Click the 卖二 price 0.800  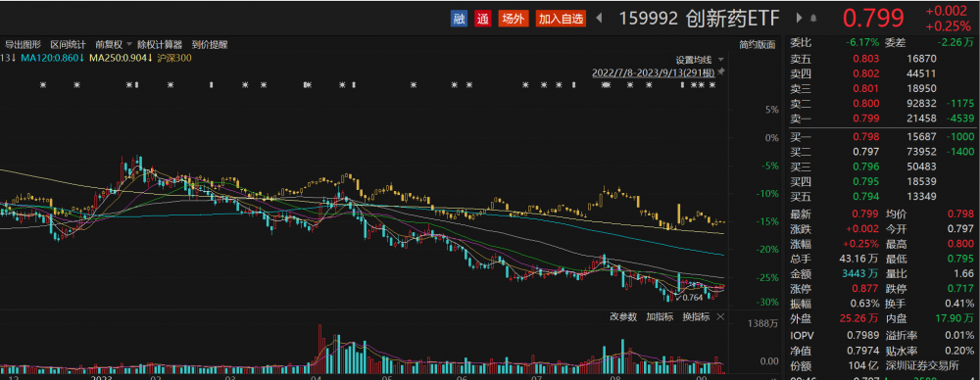coord(867,104)
